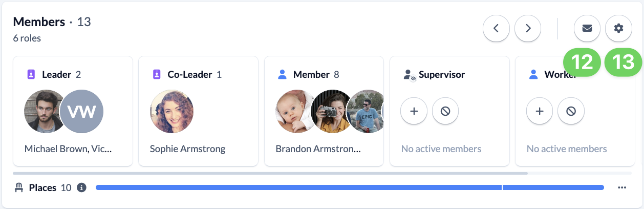Open the Places more options menu
Screen dimensions: 644x209
click(622, 187)
